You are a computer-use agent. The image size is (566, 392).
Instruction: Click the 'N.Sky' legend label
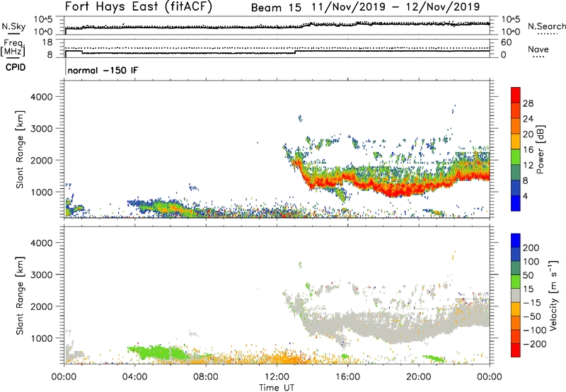click(13, 26)
